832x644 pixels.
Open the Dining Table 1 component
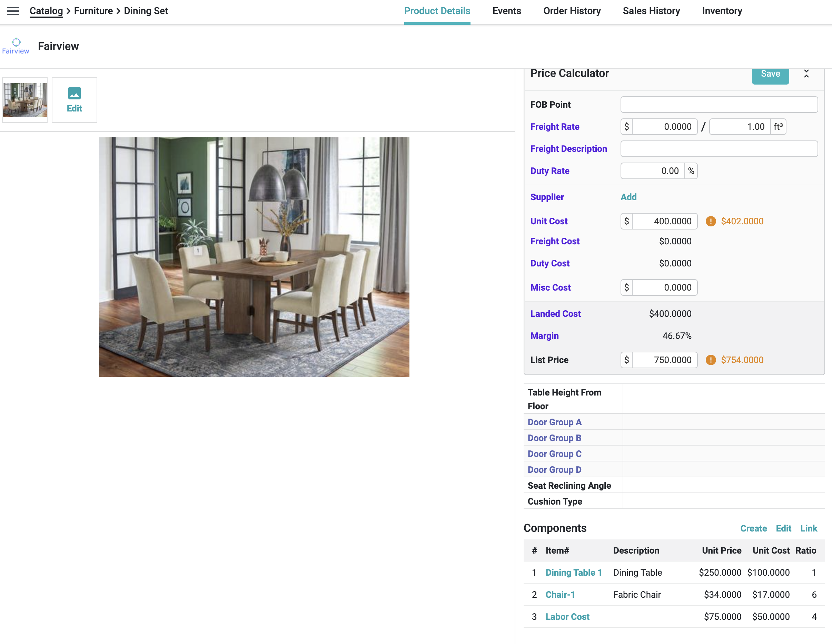(x=573, y=572)
